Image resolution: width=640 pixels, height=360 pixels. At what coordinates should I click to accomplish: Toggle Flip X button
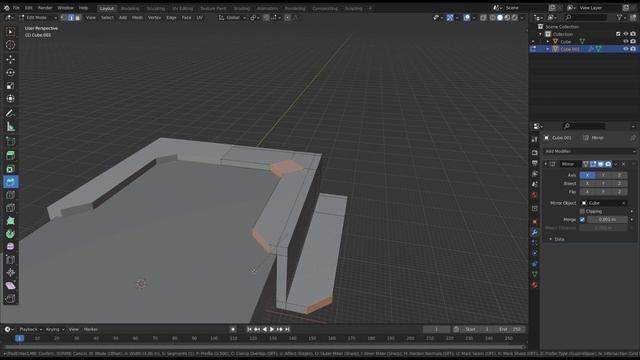click(x=587, y=192)
